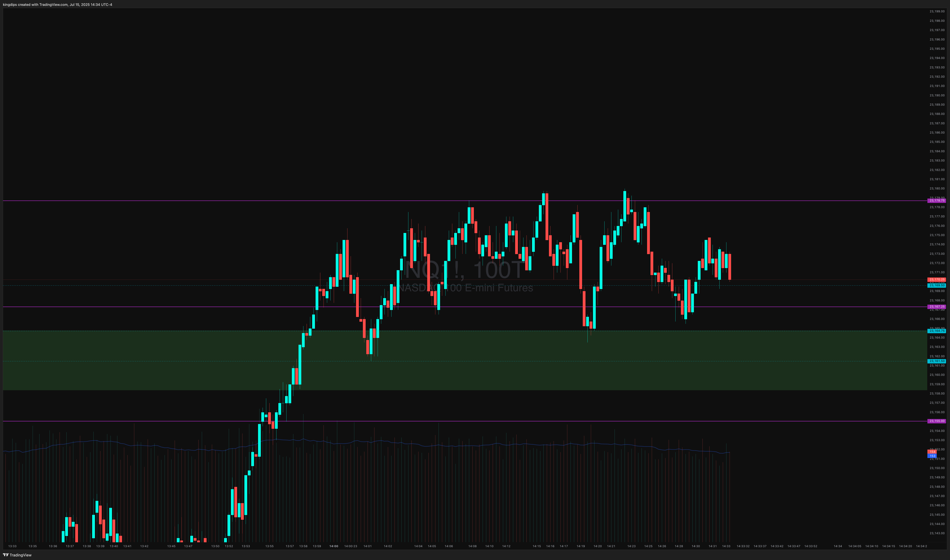The height and width of the screenshot is (560, 950).
Task: Click the 13:53 time axis label
Action: click(x=246, y=546)
